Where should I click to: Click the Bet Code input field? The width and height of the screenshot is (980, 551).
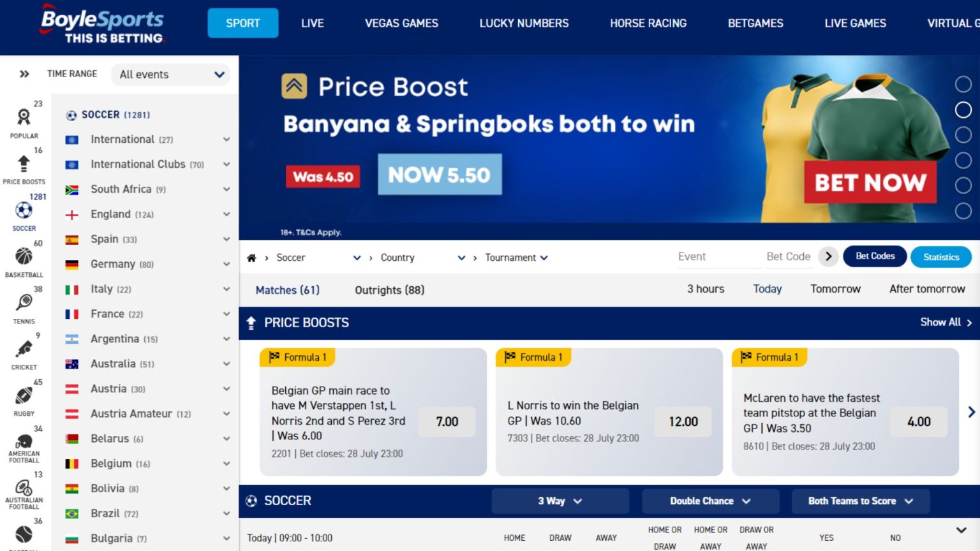(x=789, y=256)
